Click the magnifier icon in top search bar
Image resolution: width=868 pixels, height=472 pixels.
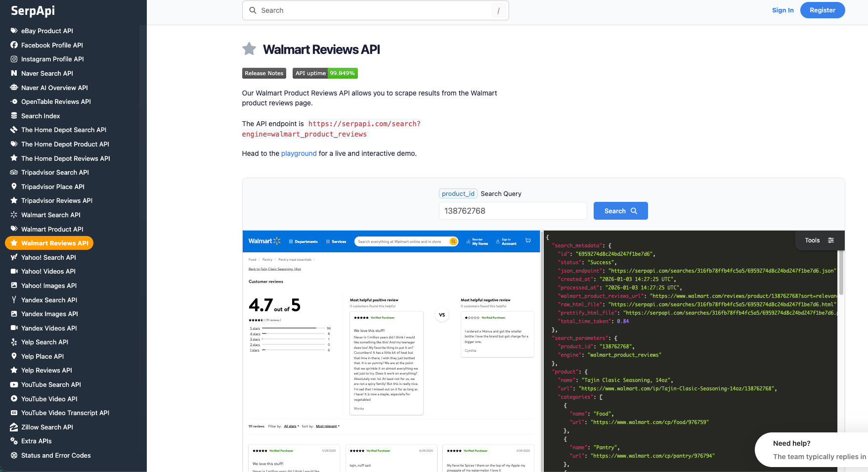tap(253, 10)
